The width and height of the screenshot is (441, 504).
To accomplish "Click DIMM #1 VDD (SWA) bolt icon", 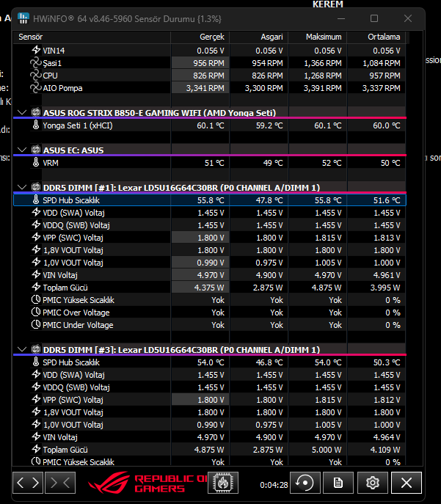I will click(36, 212).
